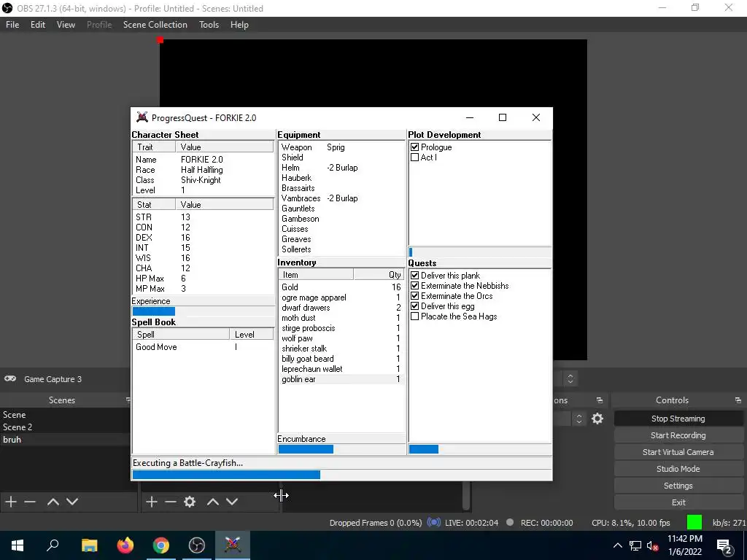
Task: Click the Battle-Crayfish task progress bar
Action: (x=341, y=474)
